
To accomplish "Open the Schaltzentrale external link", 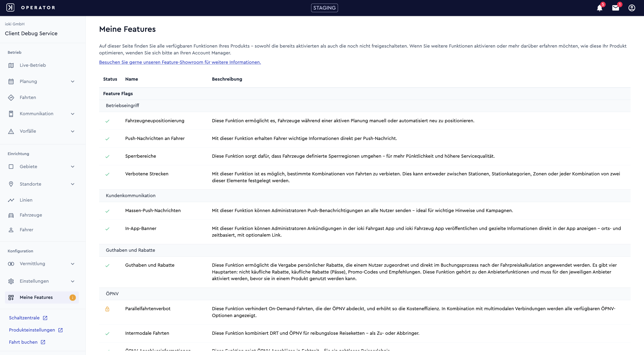I will [x=28, y=318].
